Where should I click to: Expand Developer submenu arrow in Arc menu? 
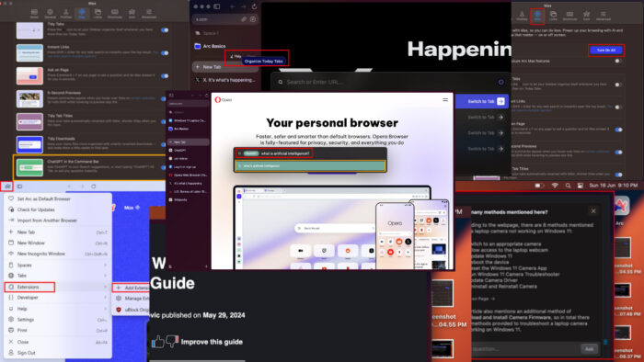tap(105, 298)
